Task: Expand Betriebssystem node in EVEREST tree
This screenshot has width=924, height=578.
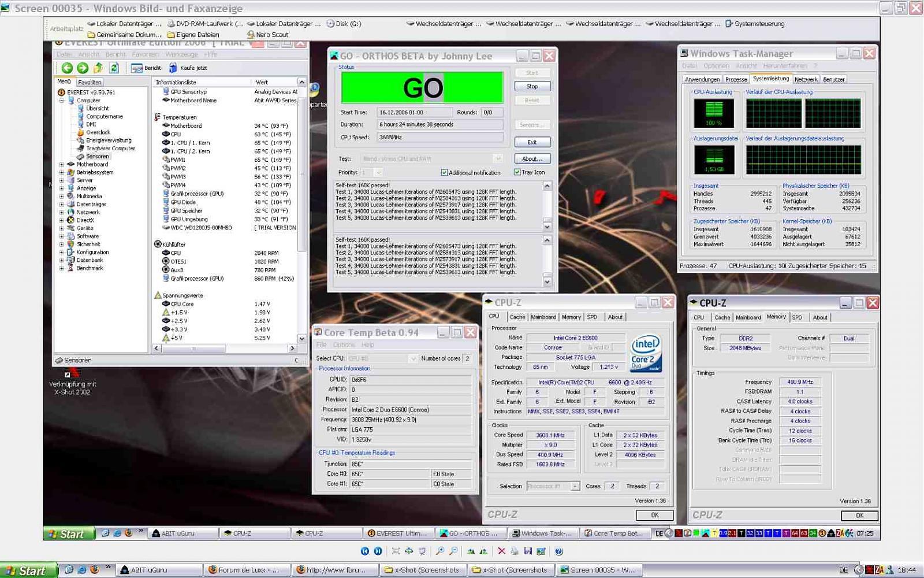Action: pos(62,172)
